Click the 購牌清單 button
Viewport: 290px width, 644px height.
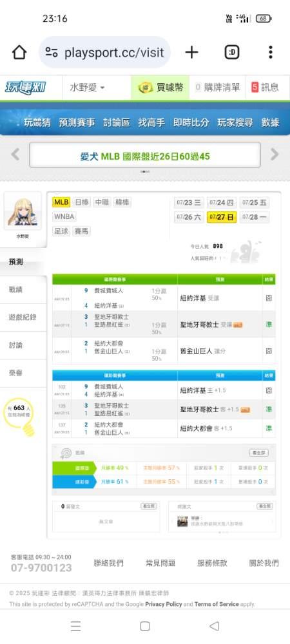217,88
